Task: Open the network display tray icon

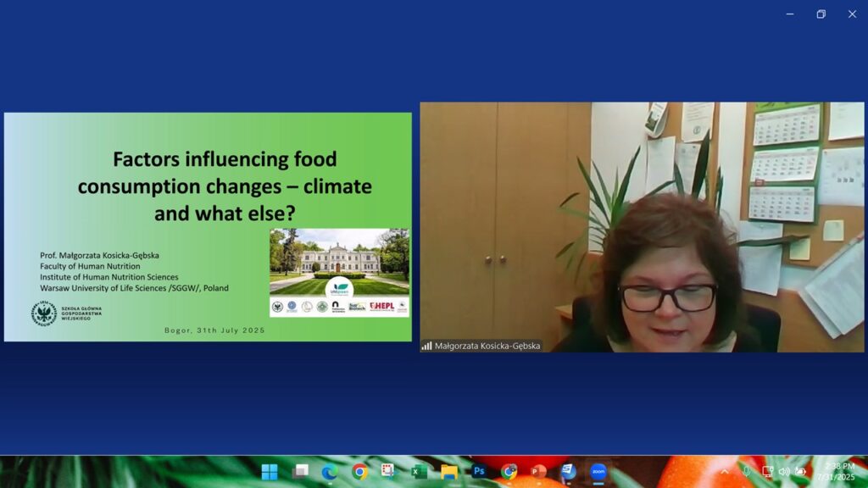Action: (767, 471)
